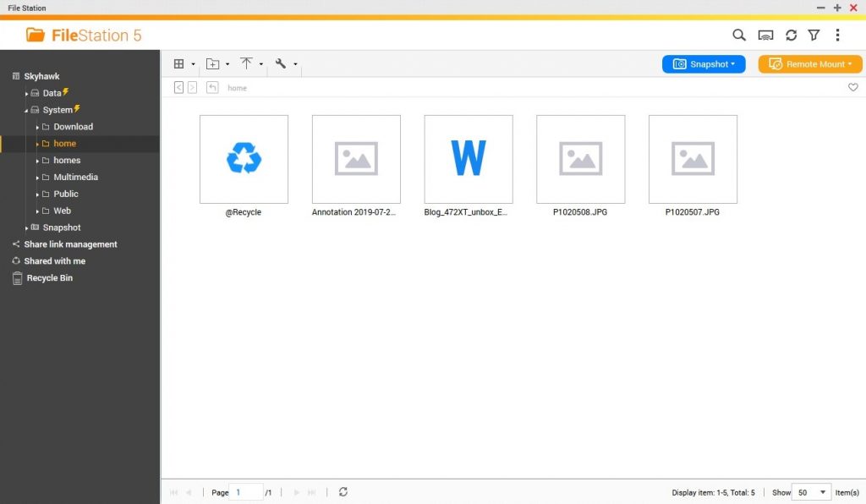Expand the Web folder arrow

[37, 211]
